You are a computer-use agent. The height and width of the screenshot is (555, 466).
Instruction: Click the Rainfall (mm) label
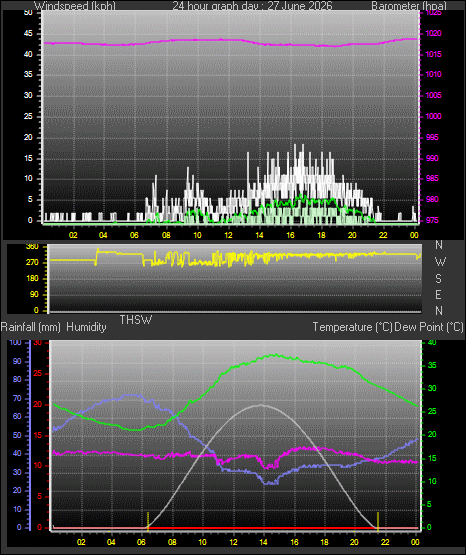(30, 327)
